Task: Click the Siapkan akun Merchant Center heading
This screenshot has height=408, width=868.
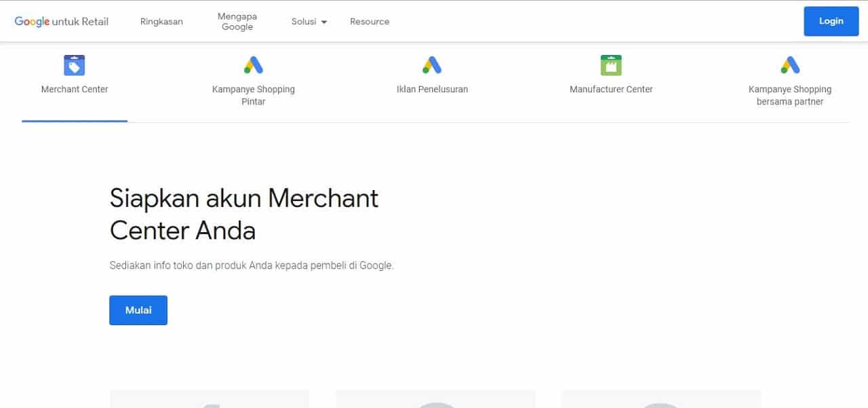Action: [244, 215]
